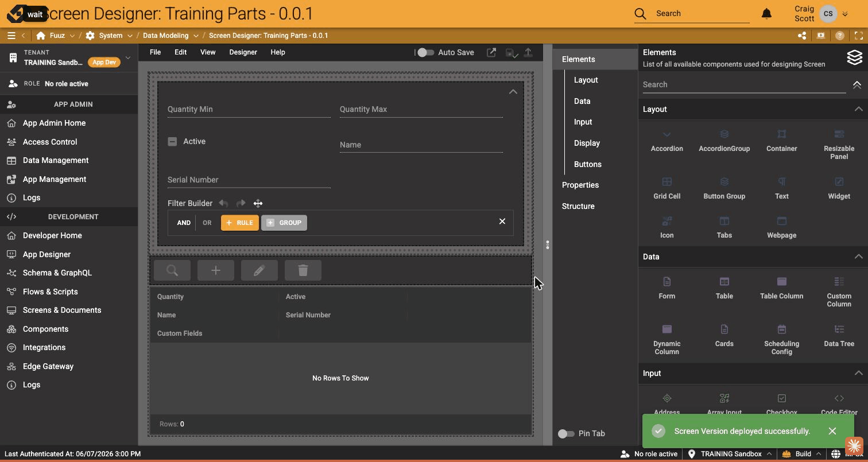Viewport: 868px width, 462px height.
Task: Select the Scheduling Config element
Action: click(x=781, y=340)
